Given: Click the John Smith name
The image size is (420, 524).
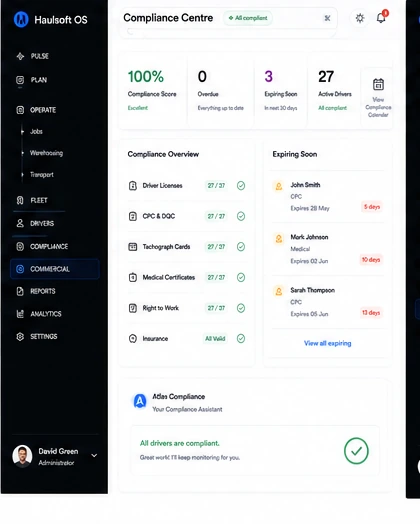Looking at the screenshot, I should point(305,185).
